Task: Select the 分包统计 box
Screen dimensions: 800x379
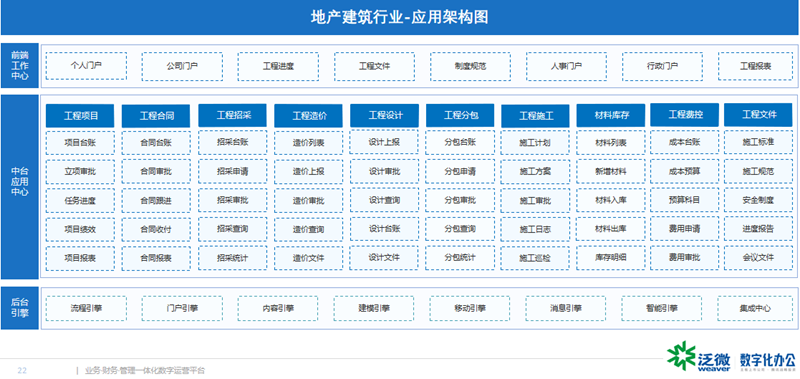Action: coord(460,258)
